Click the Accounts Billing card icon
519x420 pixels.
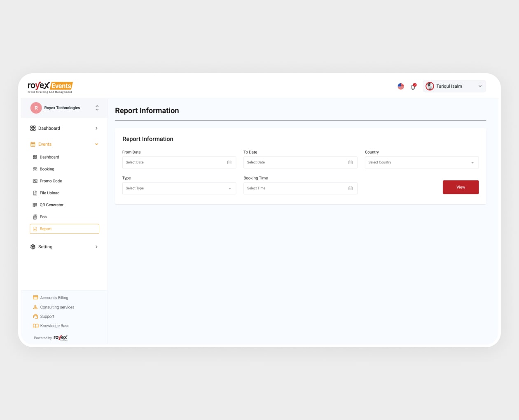tap(35, 297)
